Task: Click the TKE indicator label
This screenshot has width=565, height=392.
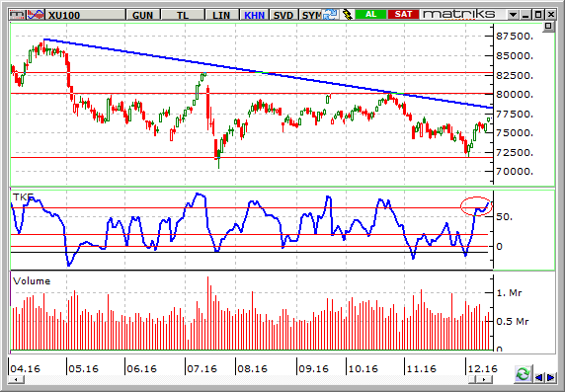Action: click(x=23, y=197)
